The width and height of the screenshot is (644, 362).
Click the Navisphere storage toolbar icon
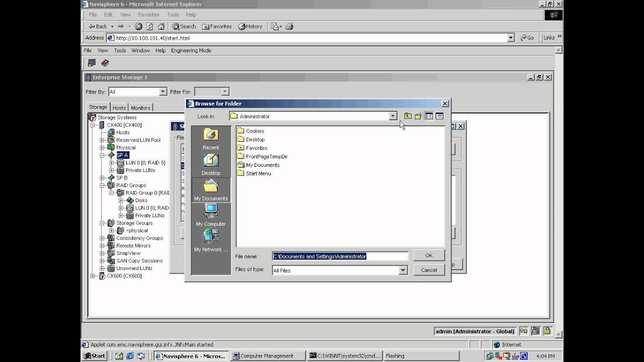tap(92, 63)
